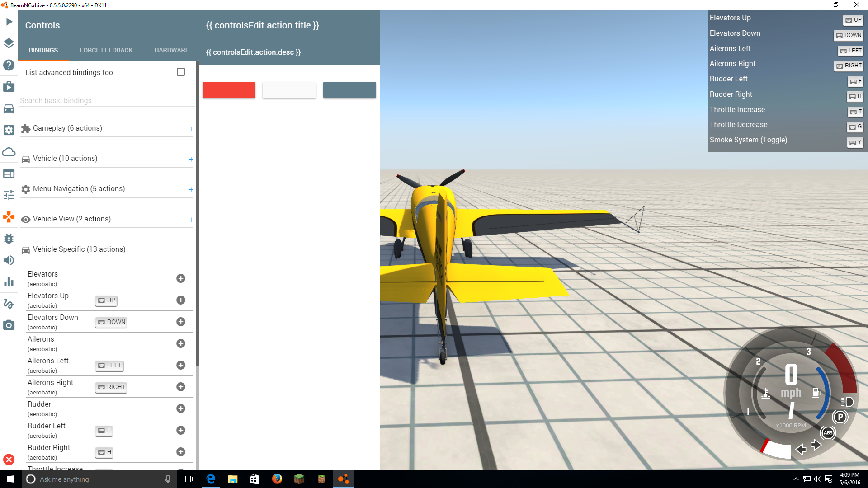The image size is (868, 488).
Task: Click the Search basic bindings field
Action: (x=107, y=100)
